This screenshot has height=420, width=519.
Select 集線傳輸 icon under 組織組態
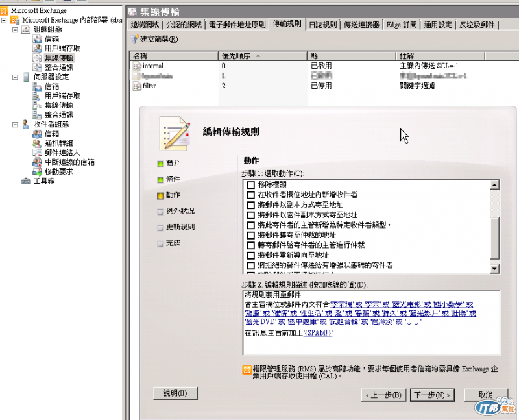[x=37, y=58]
